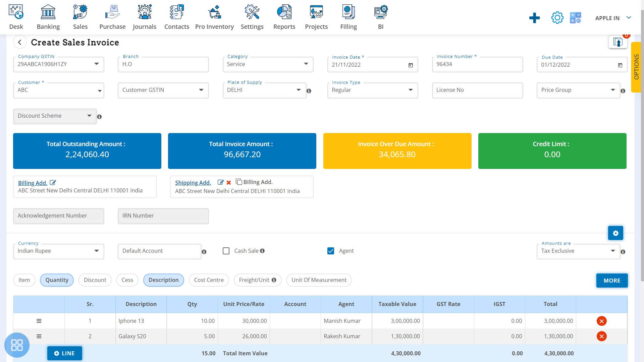Click the Invoice Number field
Screen dimensions: 644x362
coord(477,64)
